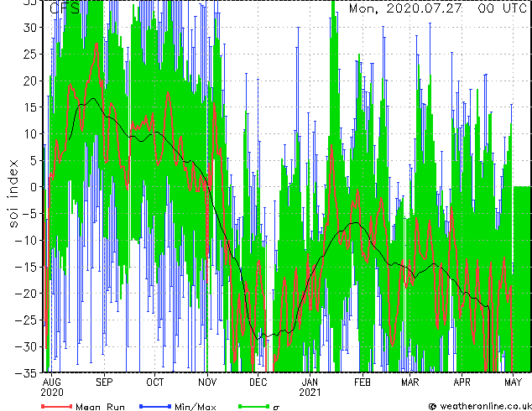Screen dimensions: 532x411
Task: Click the '00 UTC' time label
Action: coord(502,8)
